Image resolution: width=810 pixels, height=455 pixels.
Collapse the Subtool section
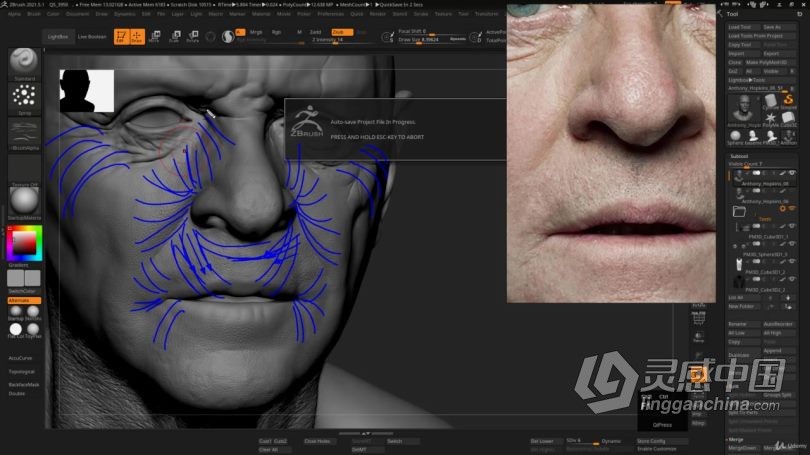click(x=739, y=156)
